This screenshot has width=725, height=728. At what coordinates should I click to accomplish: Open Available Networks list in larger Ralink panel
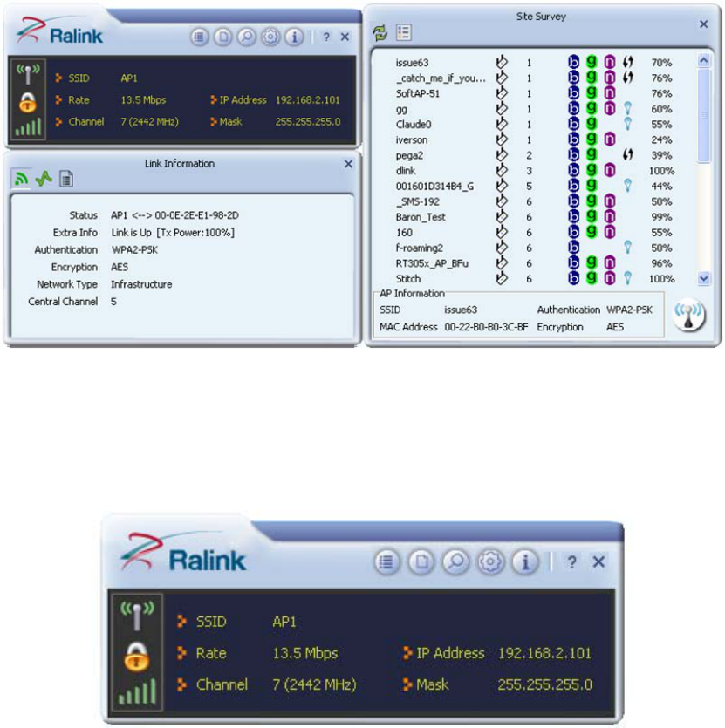[386, 562]
